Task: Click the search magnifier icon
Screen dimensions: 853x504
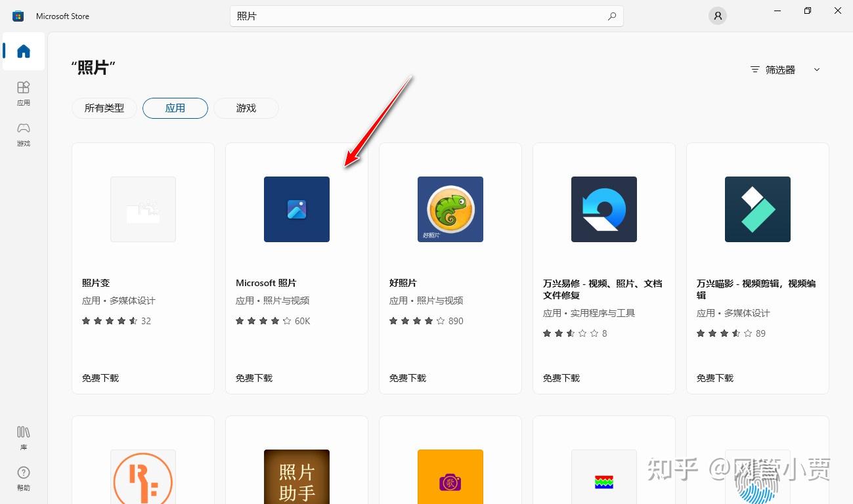Action: coord(612,16)
